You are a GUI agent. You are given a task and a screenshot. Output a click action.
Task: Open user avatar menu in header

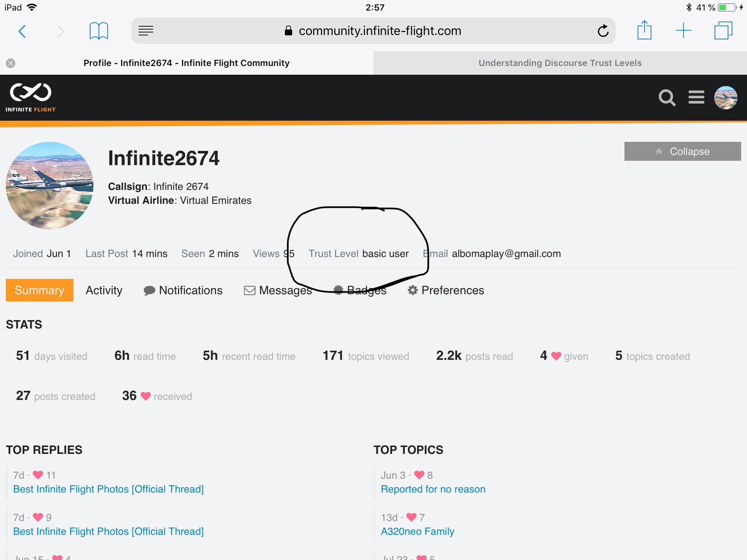click(x=725, y=98)
